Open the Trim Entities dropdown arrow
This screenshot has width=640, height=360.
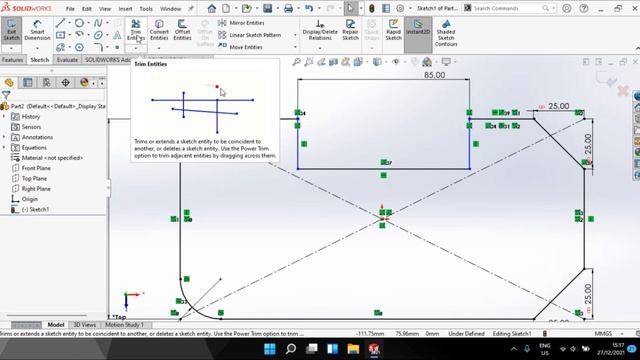pos(136,48)
